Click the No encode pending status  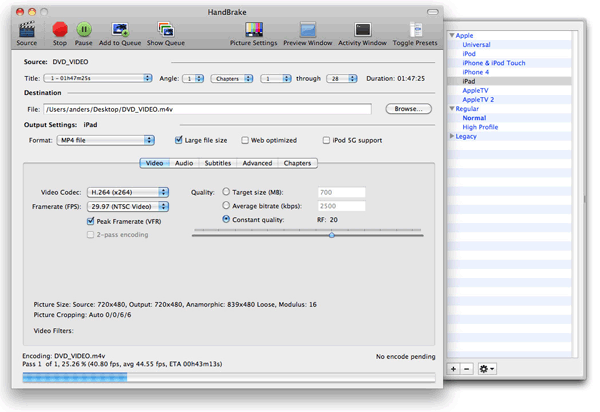[x=405, y=357]
